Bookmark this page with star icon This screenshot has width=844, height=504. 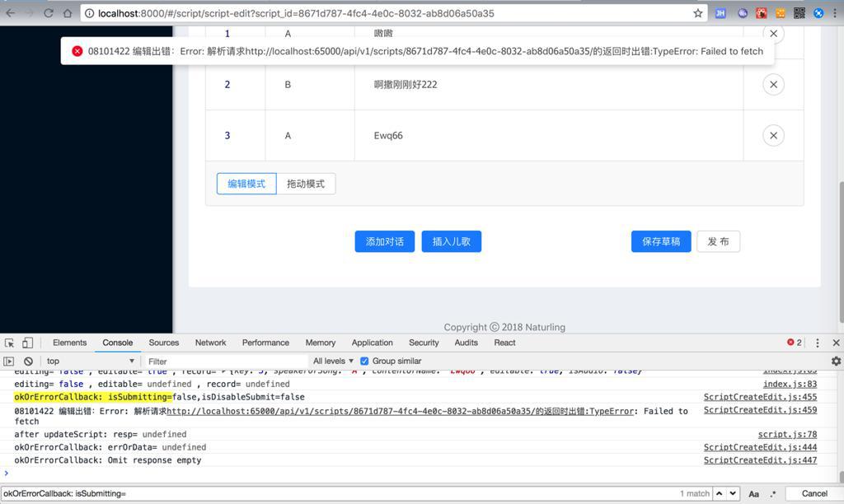pyautogui.click(x=697, y=13)
